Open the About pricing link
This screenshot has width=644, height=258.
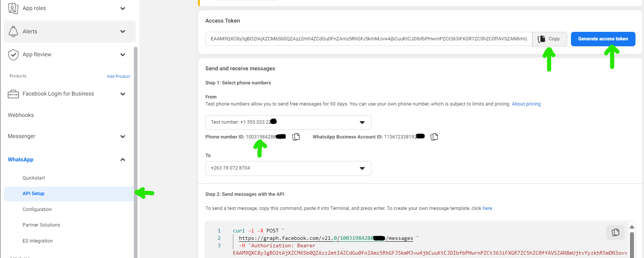click(x=526, y=104)
